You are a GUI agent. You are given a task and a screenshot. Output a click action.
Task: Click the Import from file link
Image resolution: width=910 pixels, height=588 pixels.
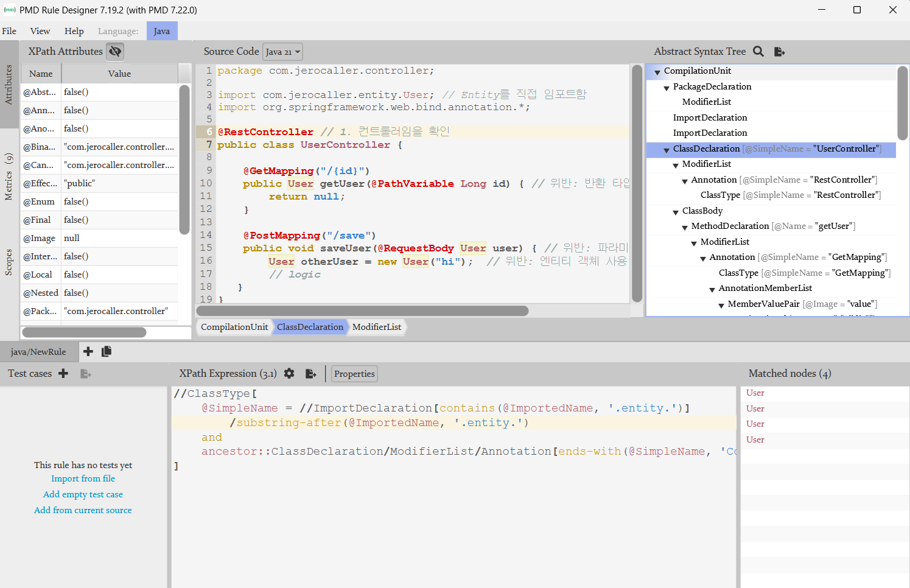(x=83, y=478)
